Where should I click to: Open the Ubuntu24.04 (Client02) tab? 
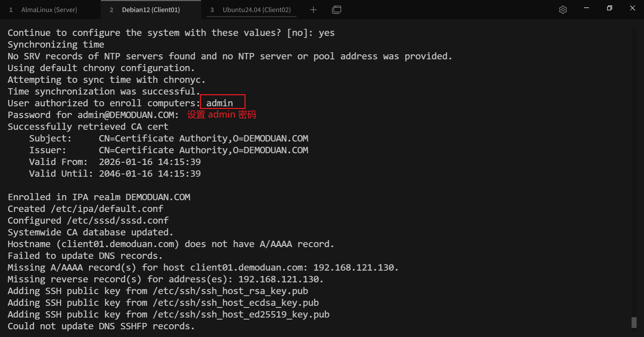point(256,10)
